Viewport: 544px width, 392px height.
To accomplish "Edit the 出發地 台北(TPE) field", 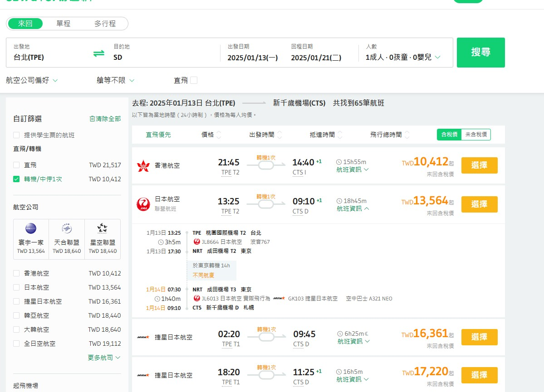I will tap(49, 53).
